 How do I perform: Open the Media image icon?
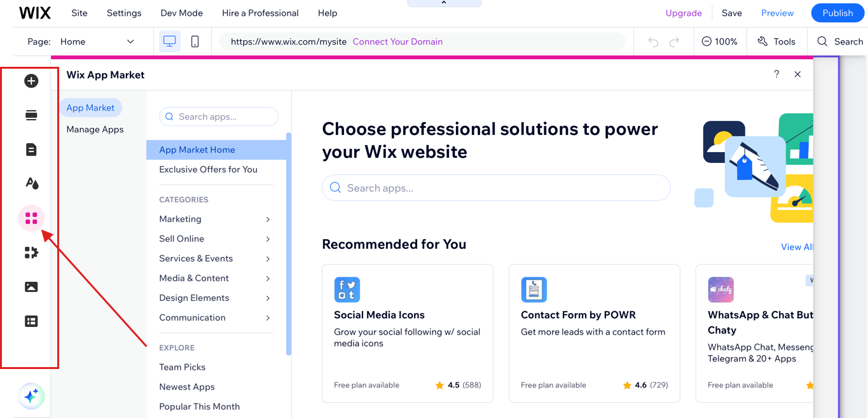(x=31, y=287)
